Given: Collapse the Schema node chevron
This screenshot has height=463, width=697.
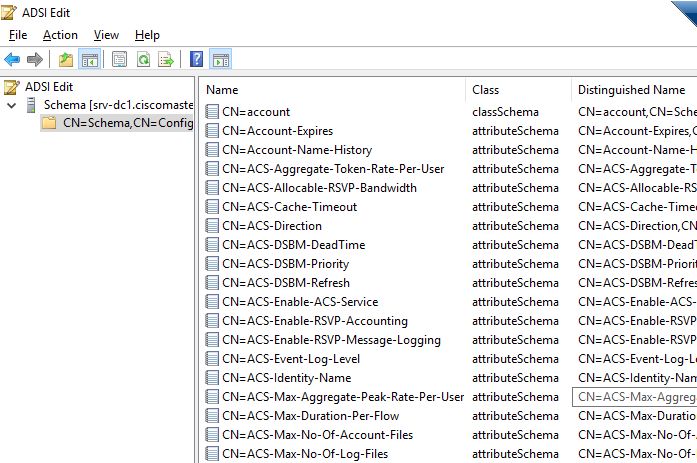Looking at the screenshot, I should tap(12, 105).
